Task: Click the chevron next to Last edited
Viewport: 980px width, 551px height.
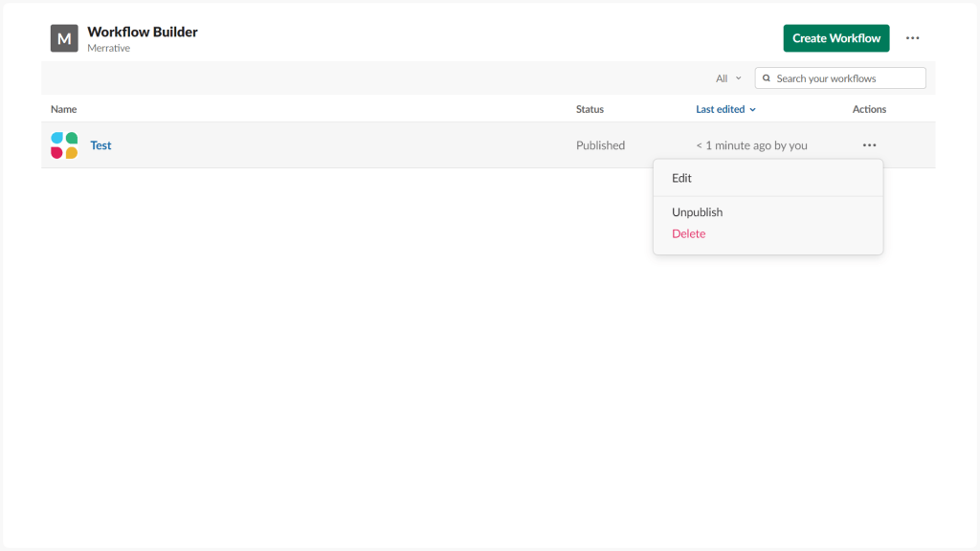Action: [x=752, y=109]
